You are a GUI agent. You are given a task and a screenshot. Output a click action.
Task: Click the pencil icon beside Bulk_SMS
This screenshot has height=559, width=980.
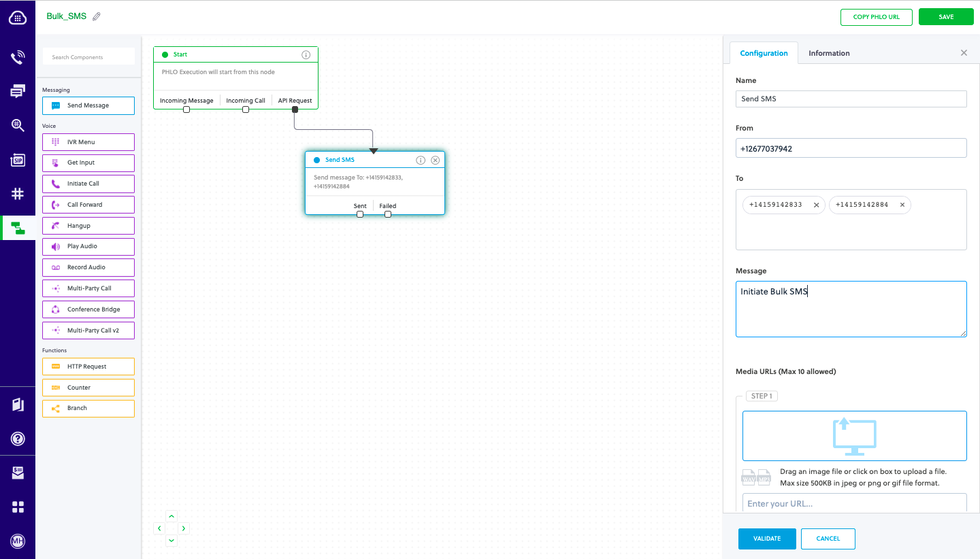click(97, 16)
